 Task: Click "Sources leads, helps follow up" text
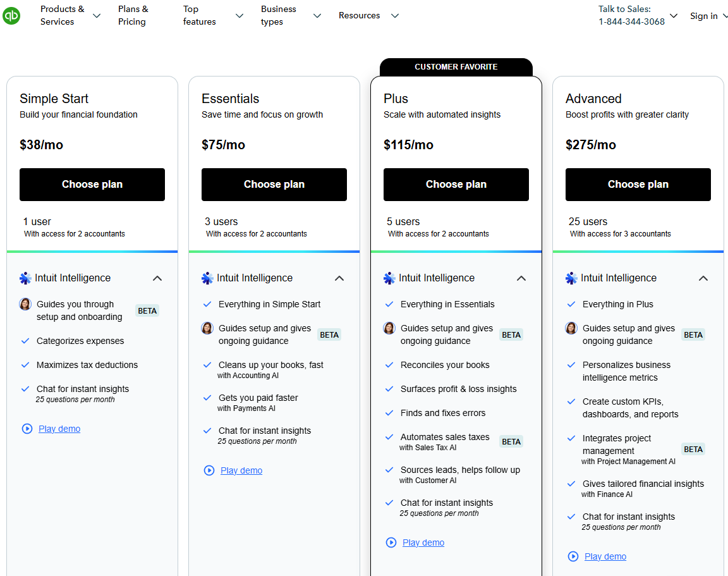(460, 470)
